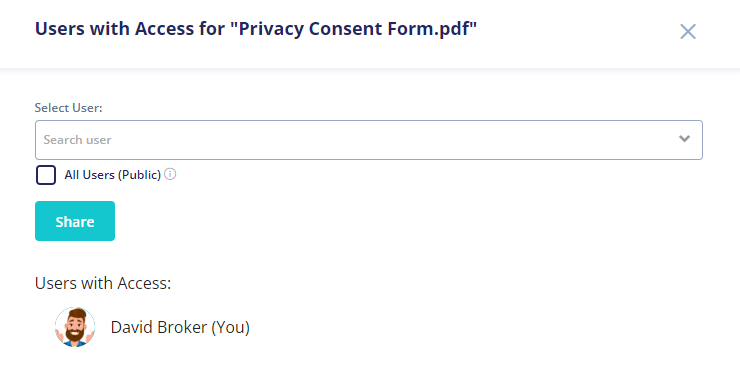The image size is (740, 385).
Task: Click the dialog title text
Action: (256, 29)
